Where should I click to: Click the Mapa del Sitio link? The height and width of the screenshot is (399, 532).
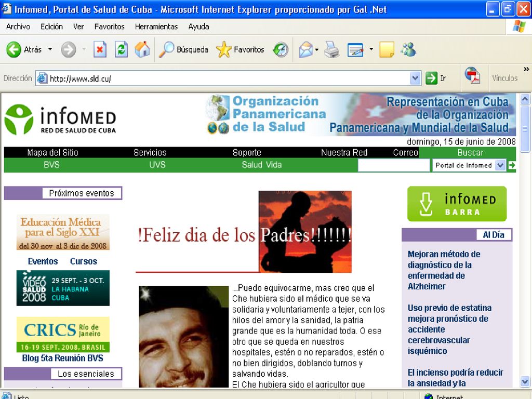[52, 152]
